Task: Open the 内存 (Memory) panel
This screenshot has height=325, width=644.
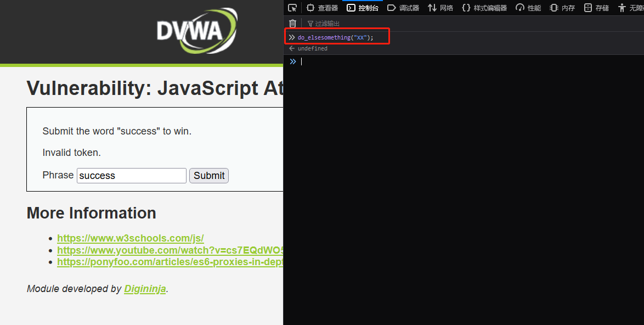Action: [562, 8]
